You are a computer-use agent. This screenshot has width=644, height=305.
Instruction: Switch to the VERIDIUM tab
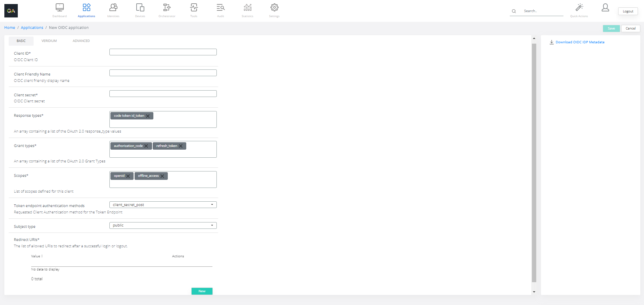(x=49, y=41)
